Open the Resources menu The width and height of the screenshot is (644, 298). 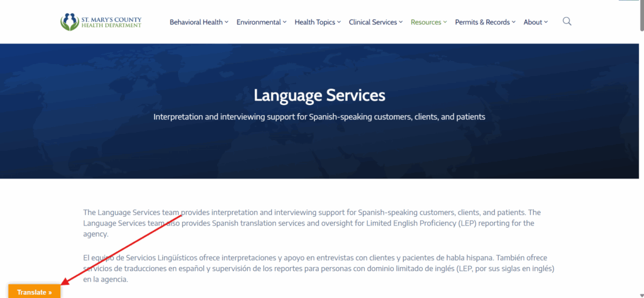[429, 22]
